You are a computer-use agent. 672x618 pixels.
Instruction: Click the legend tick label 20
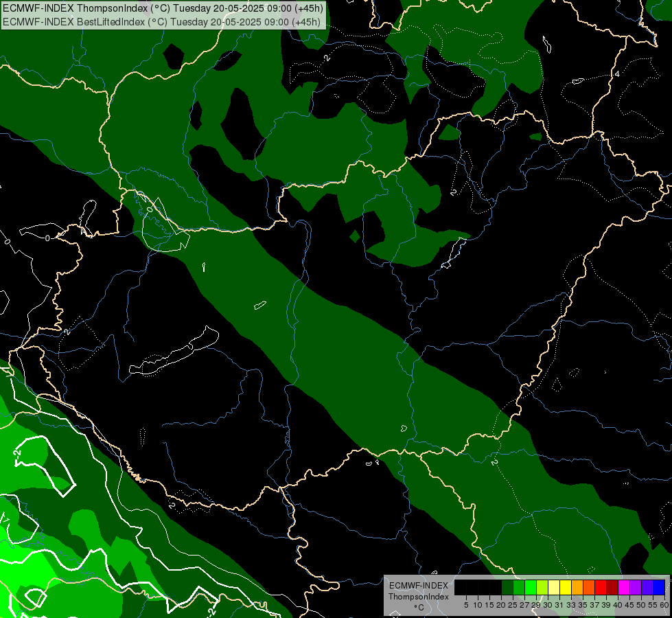[501, 605]
